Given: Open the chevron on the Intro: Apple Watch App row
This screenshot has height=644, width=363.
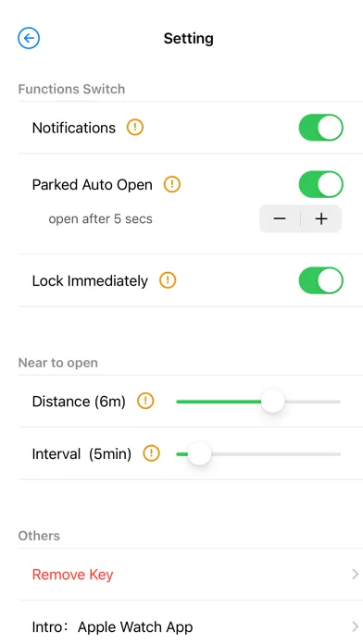Looking at the screenshot, I should click(x=356, y=626).
